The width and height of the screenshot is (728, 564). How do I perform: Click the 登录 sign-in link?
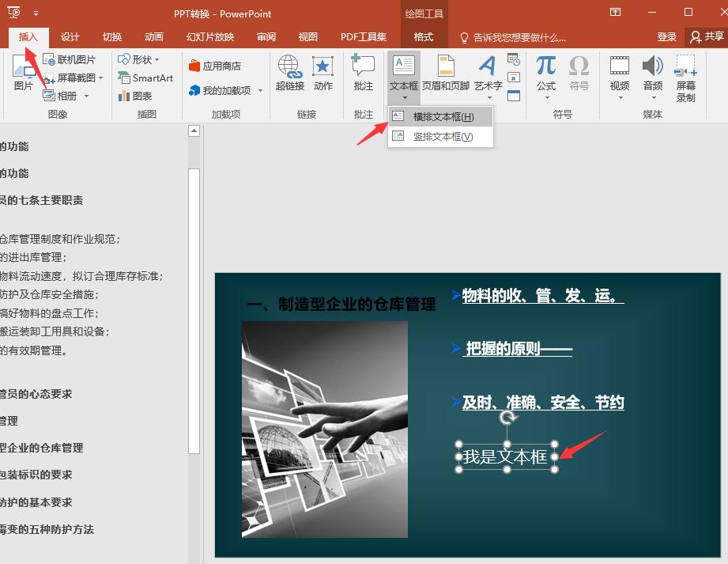(x=666, y=36)
